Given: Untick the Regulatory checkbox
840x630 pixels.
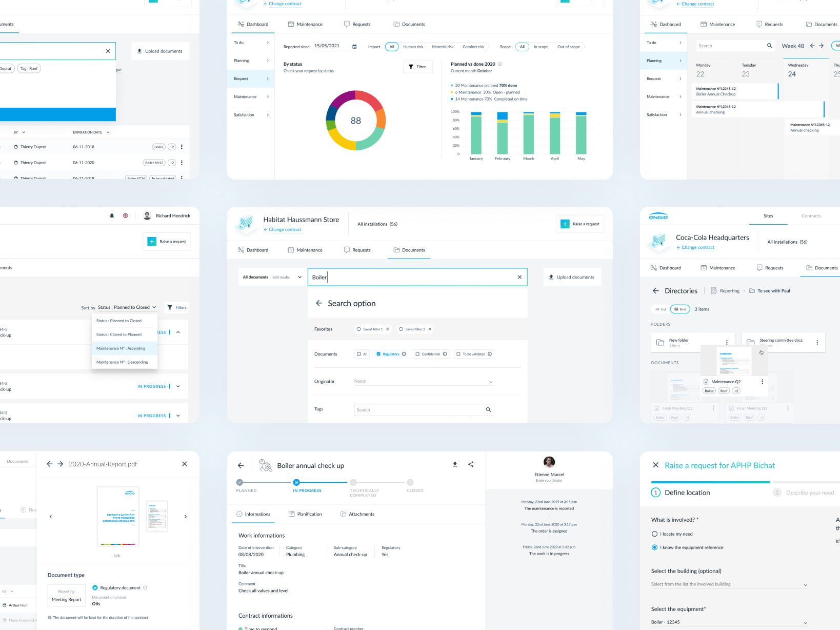Looking at the screenshot, I should point(378,354).
